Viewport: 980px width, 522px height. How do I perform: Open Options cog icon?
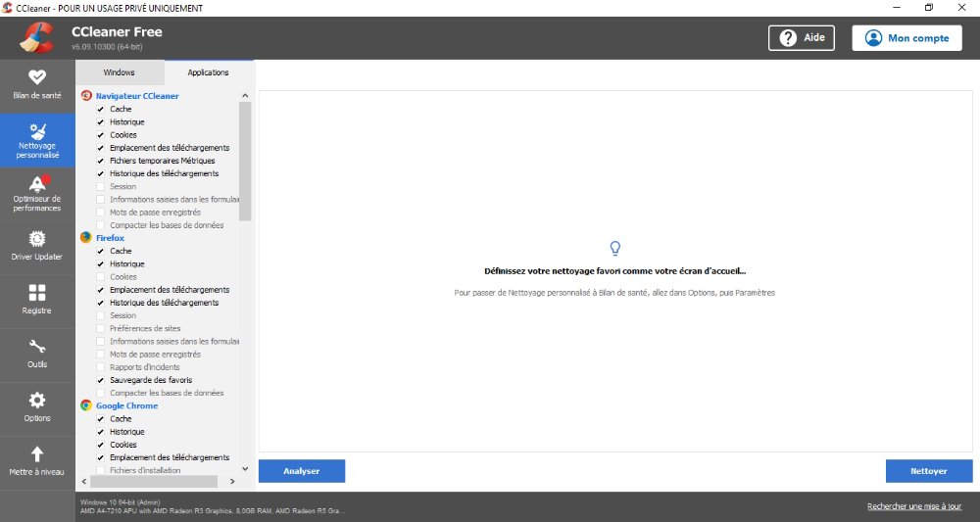(x=37, y=400)
